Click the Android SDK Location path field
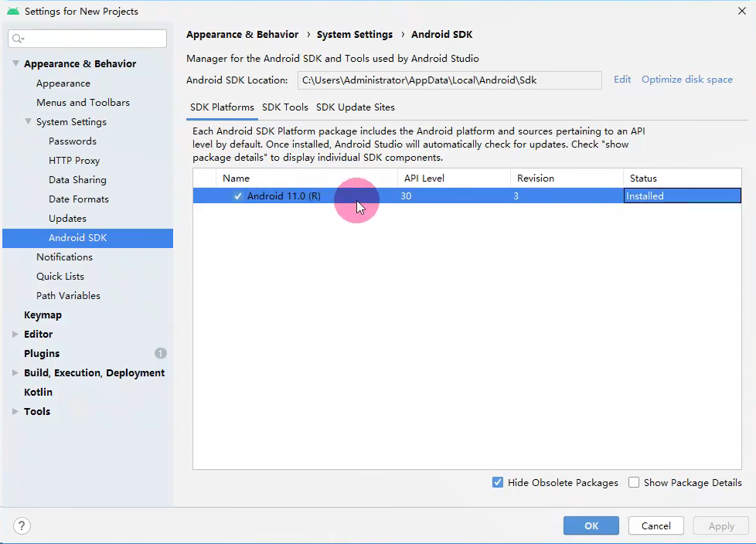The image size is (756, 544). coord(450,80)
